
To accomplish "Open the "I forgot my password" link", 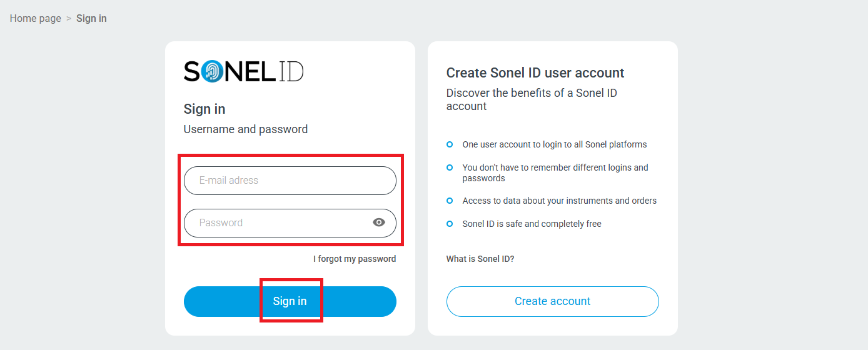I will coord(355,259).
